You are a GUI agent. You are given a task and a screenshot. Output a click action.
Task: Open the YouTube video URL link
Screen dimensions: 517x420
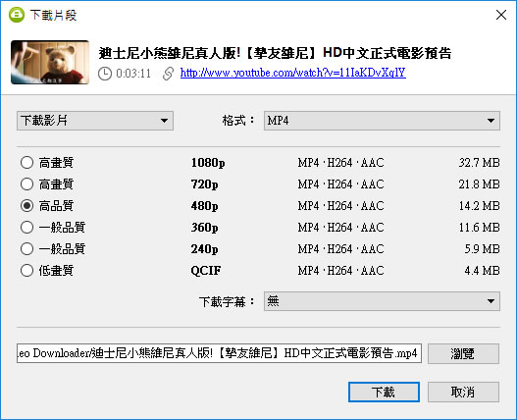[292, 73]
